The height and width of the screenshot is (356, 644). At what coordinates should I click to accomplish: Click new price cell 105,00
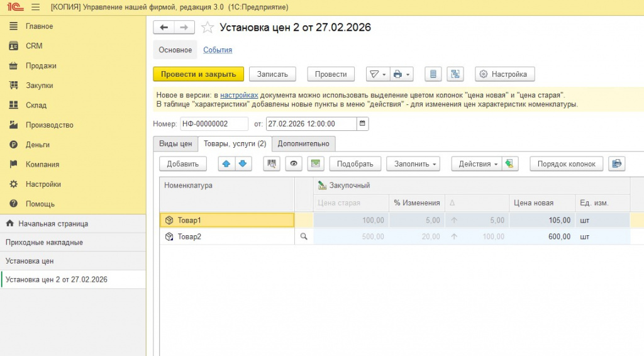(542, 221)
